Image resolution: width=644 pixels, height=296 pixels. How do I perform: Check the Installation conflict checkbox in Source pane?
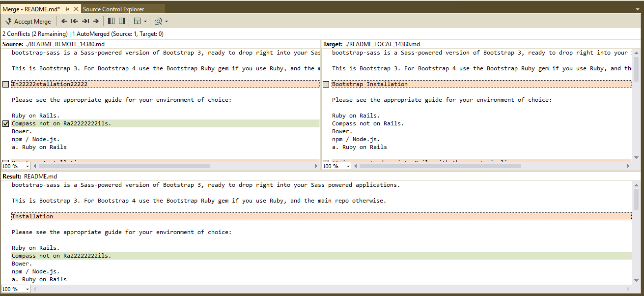click(5, 84)
